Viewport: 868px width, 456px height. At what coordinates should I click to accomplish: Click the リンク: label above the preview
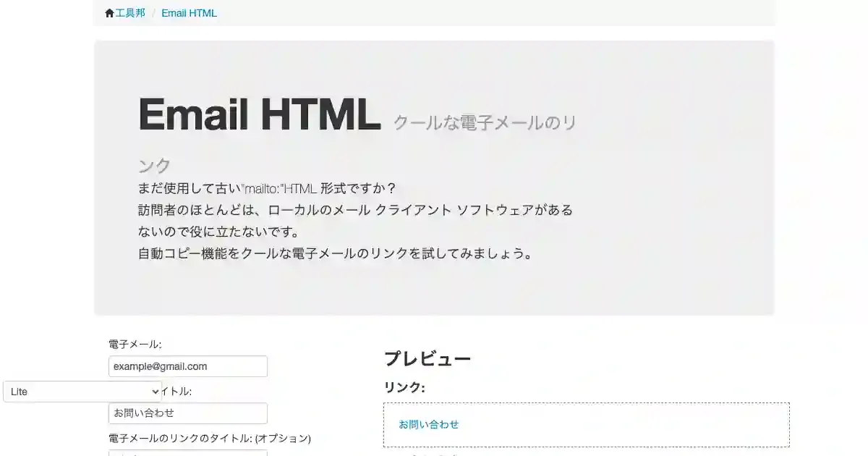pyautogui.click(x=404, y=388)
